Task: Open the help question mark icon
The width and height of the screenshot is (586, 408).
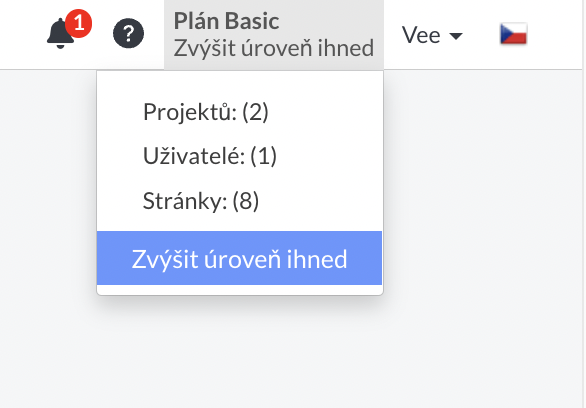Action: tap(128, 34)
